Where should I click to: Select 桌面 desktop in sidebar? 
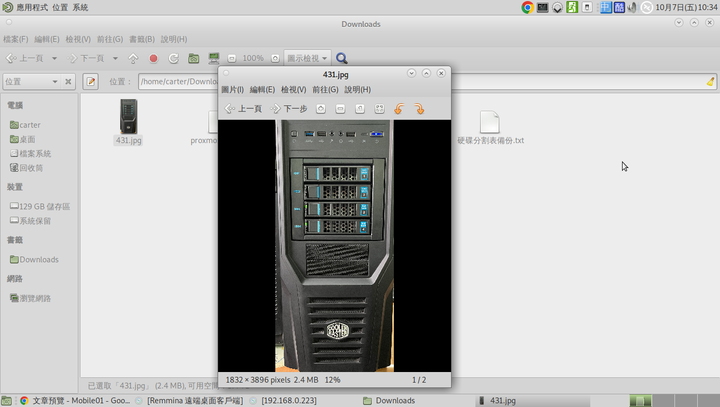(x=22, y=139)
